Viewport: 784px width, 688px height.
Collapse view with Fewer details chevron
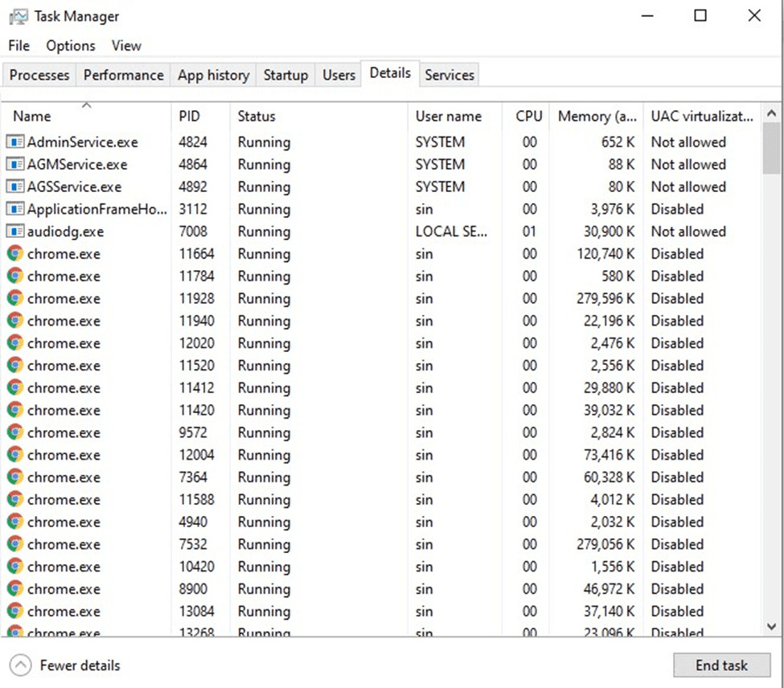(20, 665)
